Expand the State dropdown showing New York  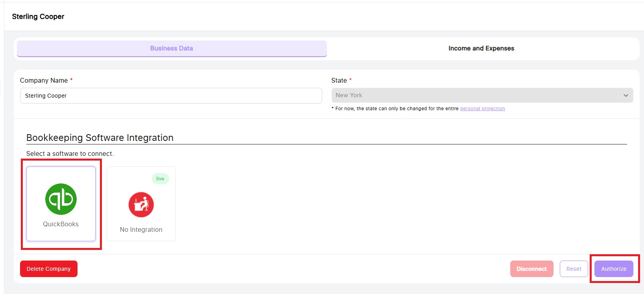point(482,95)
